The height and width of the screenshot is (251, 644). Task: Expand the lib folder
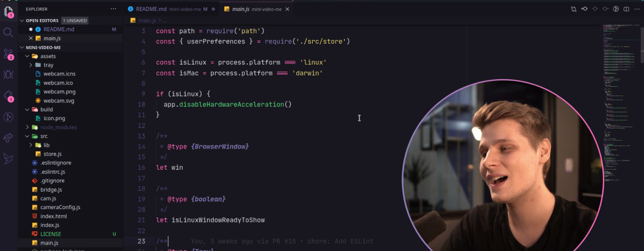pos(30,145)
